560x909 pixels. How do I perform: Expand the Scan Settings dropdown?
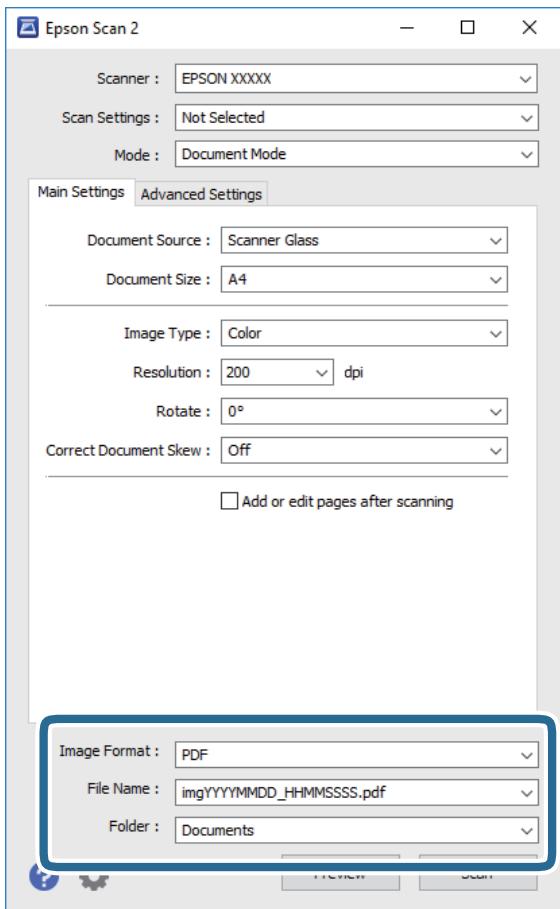pyautogui.click(x=356, y=118)
